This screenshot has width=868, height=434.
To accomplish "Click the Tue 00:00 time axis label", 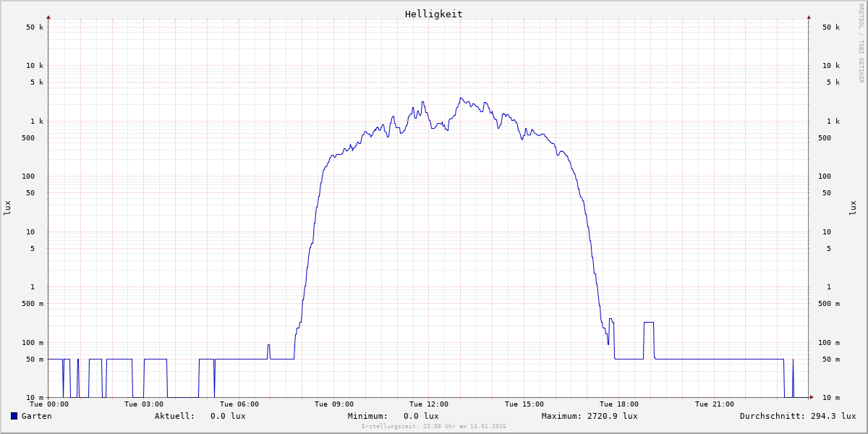I will click(x=49, y=404).
